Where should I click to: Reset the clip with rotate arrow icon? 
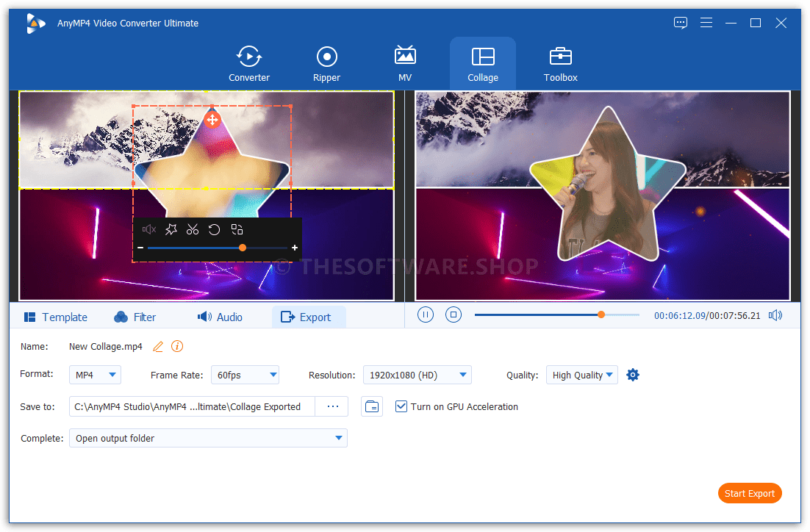point(215,229)
